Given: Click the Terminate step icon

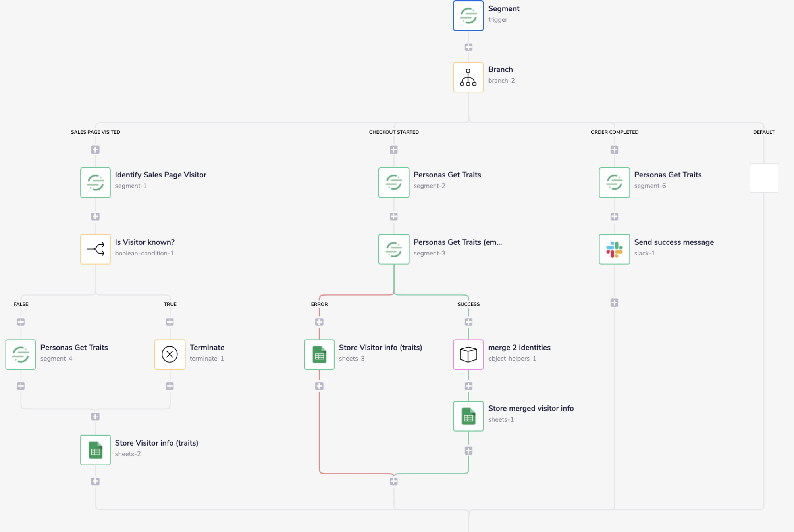Looking at the screenshot, I should [x=170, y=354].
